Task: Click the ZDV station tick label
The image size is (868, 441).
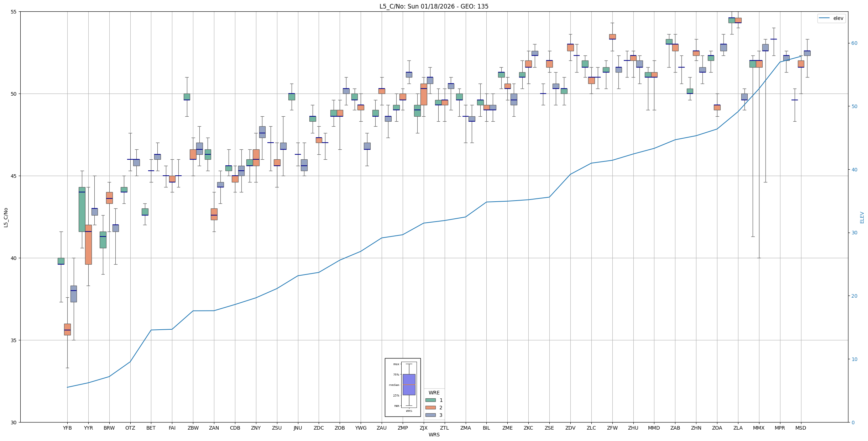Action: [x=570, y=428]
